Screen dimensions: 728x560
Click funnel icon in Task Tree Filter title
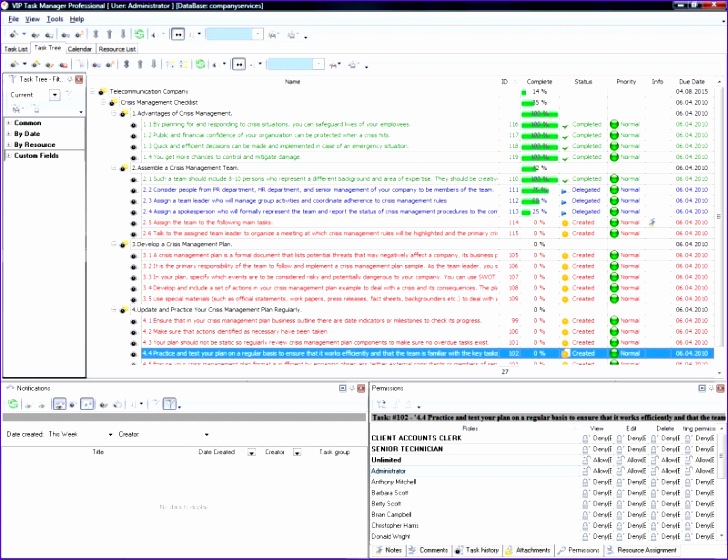(13, 79)
